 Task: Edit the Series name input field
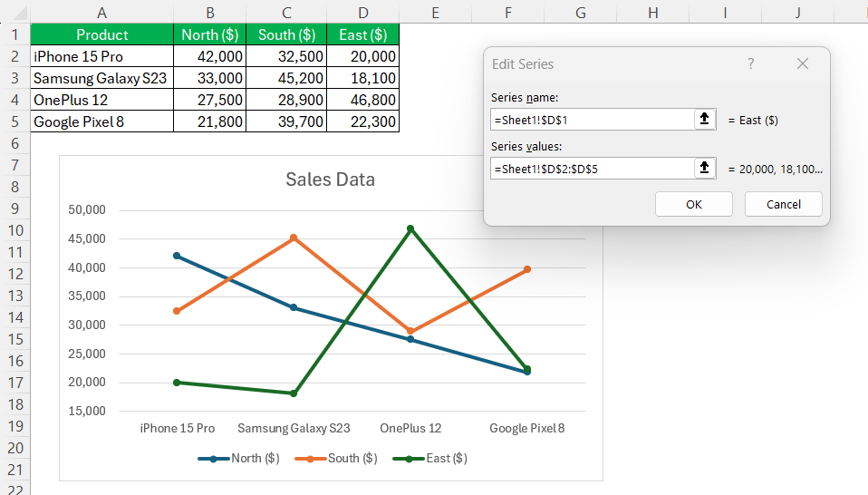(x=592, y=120)
